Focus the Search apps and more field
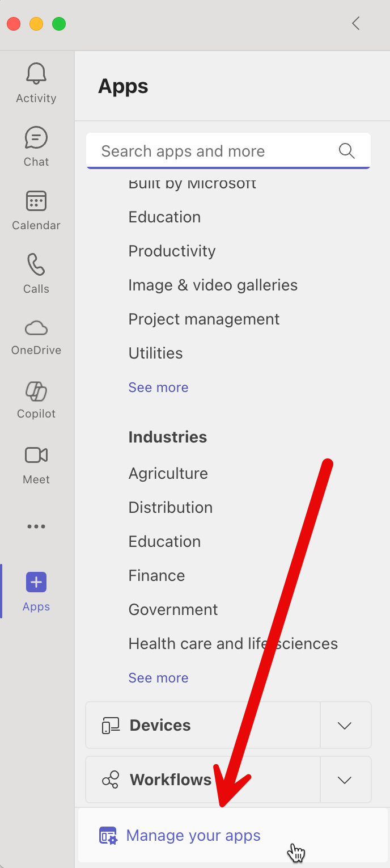The image size is (390, 868). (x=215, y=151)
